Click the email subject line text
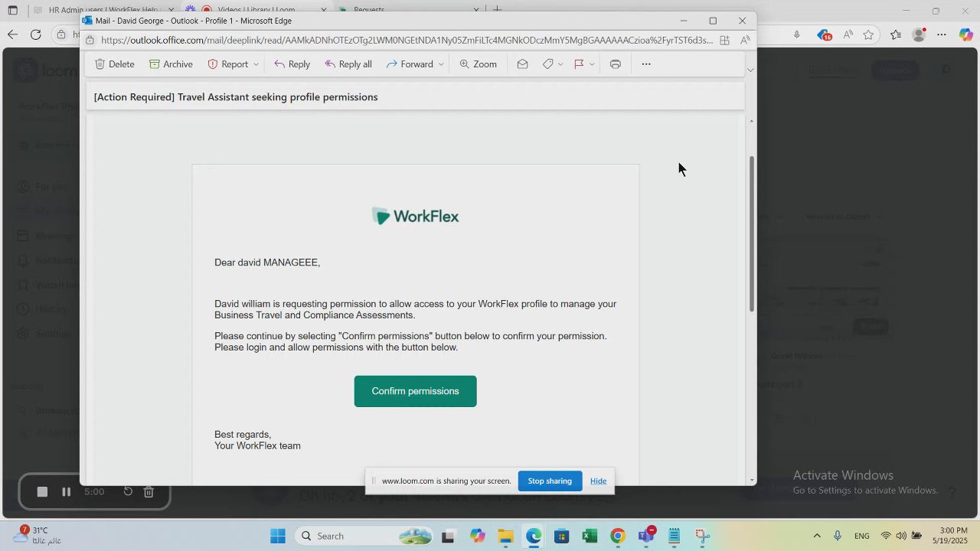The width and height of the screenshot is (980, 551). click(236, 97)
